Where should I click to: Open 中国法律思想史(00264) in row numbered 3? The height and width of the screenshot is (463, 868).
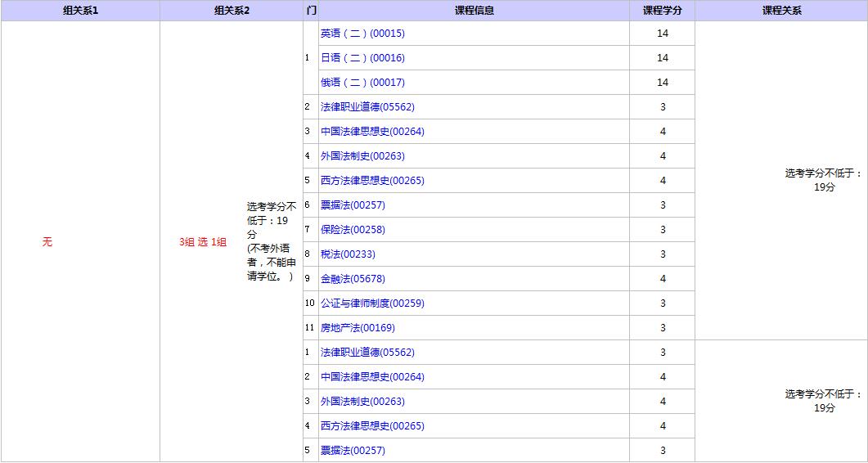(372, 131)
